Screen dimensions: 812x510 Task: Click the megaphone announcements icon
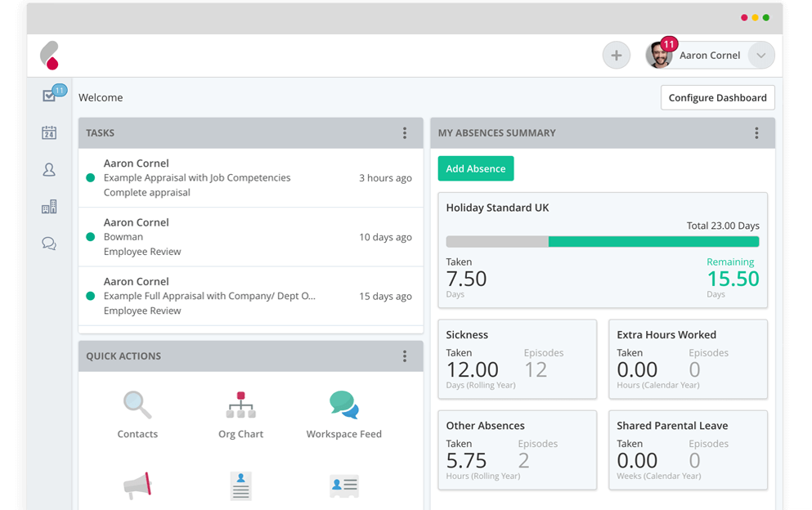coord(137,485)
